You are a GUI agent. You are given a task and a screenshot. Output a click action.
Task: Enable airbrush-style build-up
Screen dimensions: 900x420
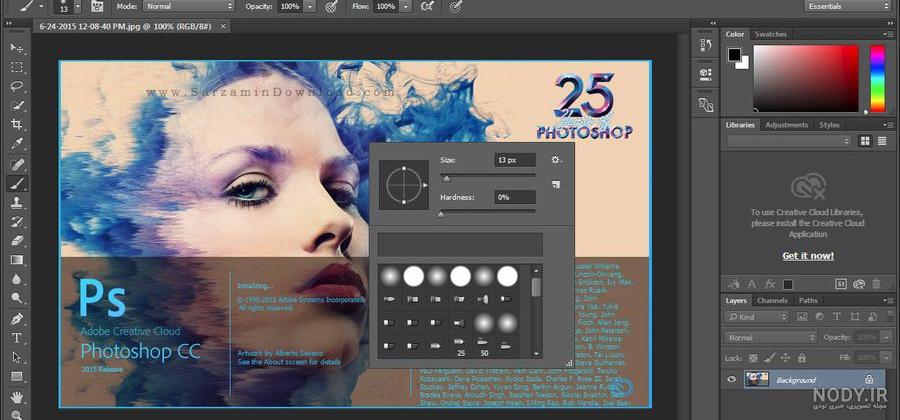click(427, 6)
